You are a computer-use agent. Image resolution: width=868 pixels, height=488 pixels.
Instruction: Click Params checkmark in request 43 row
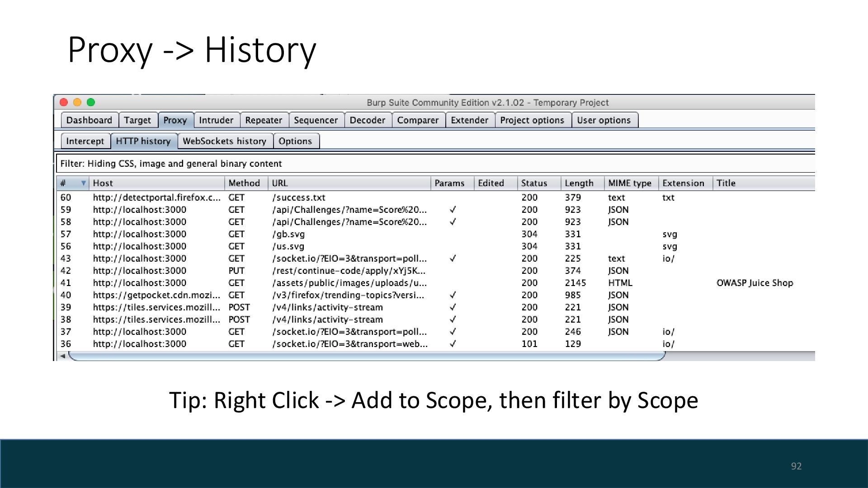coord(453,258)
